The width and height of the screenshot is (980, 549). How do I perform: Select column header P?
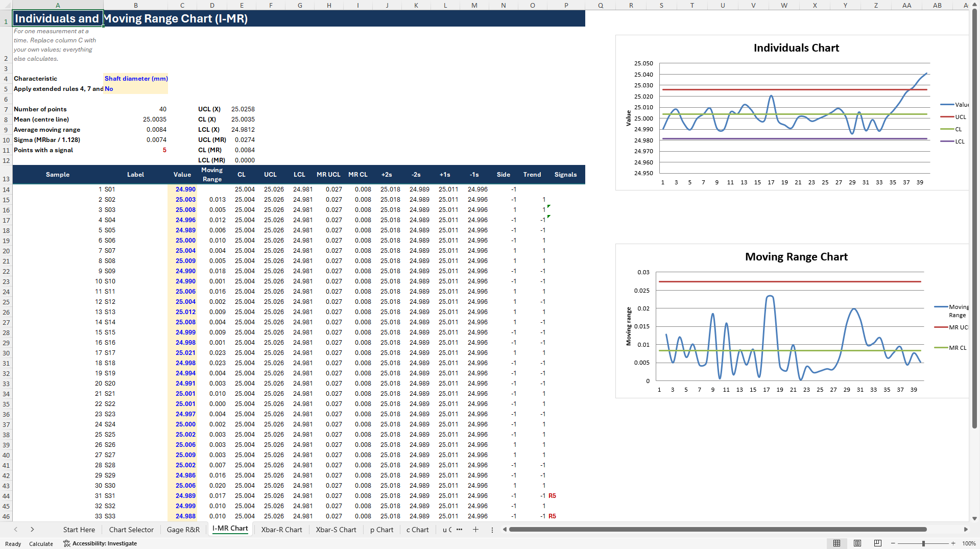pos(566,5)
